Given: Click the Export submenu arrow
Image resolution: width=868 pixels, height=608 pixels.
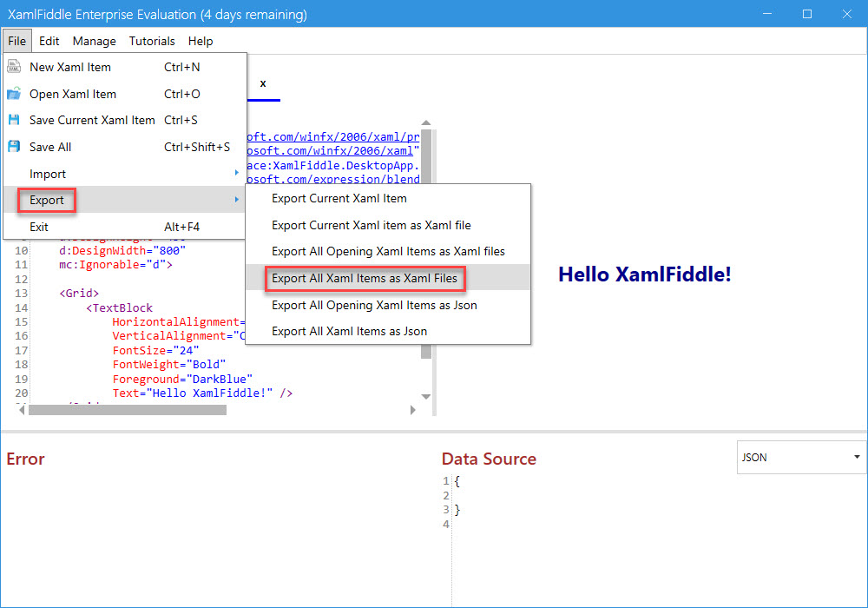Looking at the screenshot, I should [236, 200].
